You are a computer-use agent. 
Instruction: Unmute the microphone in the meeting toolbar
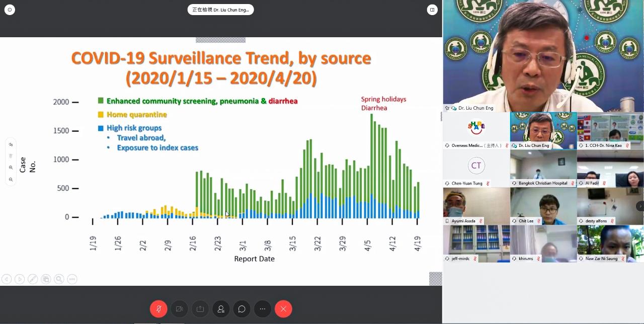(x=158, y=309)
